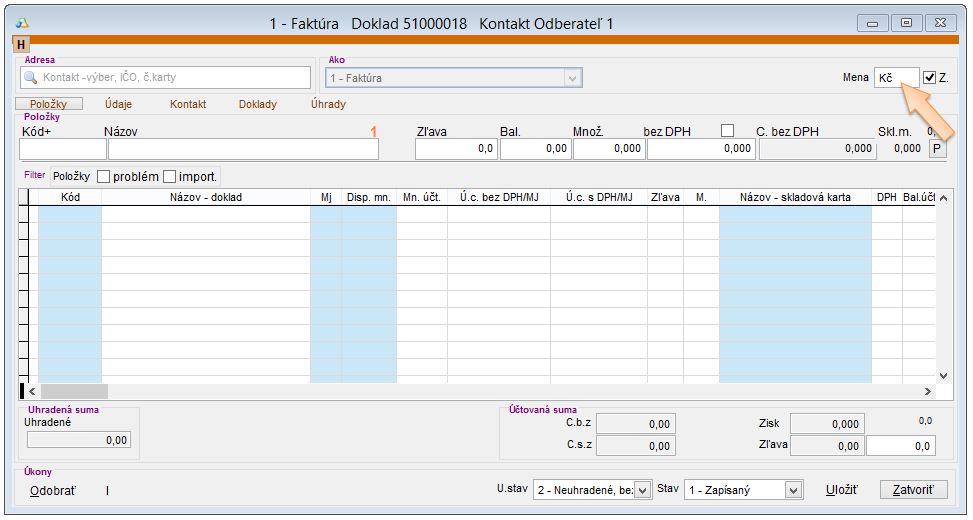This screenshot has width=973, height=520.
Task: Click the Uložiť button to save
Action: click(841, 490)
